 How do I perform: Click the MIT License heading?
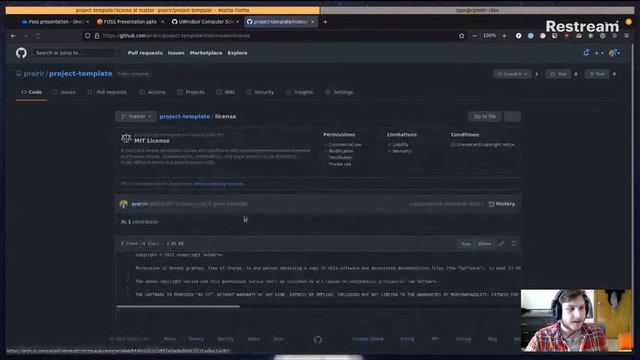[152, 141]
